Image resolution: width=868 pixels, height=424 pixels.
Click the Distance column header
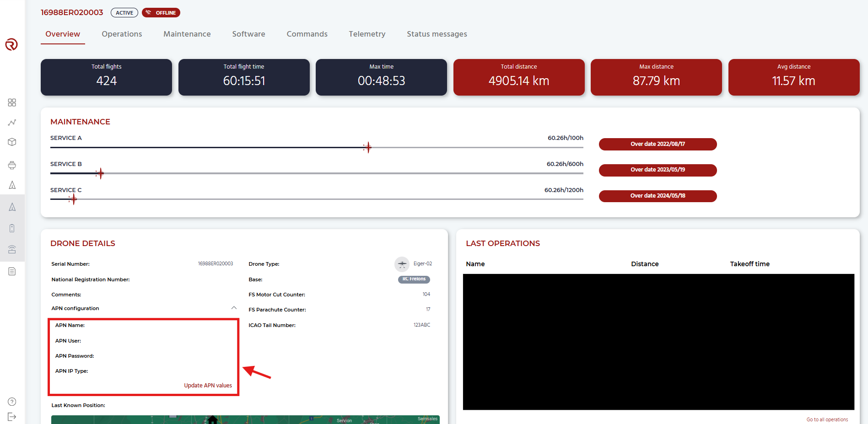point(645,264)
